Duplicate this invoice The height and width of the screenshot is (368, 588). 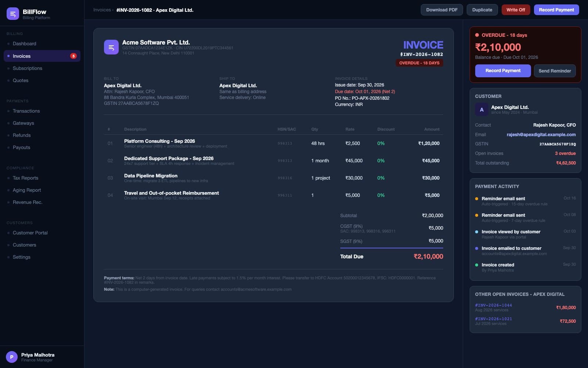[482, 10]
